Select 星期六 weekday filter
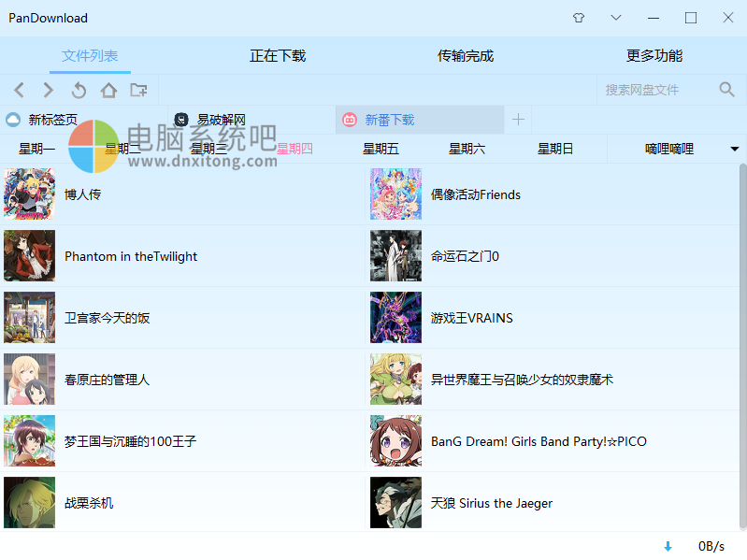Screen dimensions: 747x560 (467, 149)
